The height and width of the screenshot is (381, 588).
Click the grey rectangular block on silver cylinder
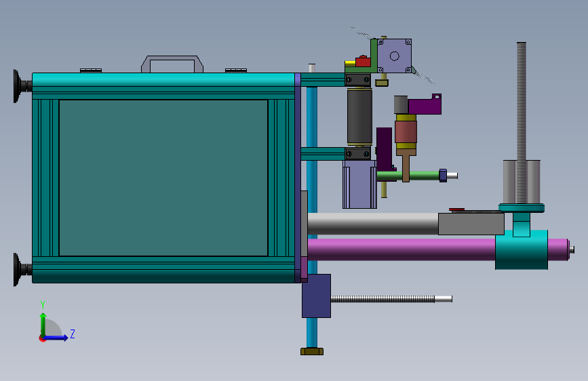[471, 224]
